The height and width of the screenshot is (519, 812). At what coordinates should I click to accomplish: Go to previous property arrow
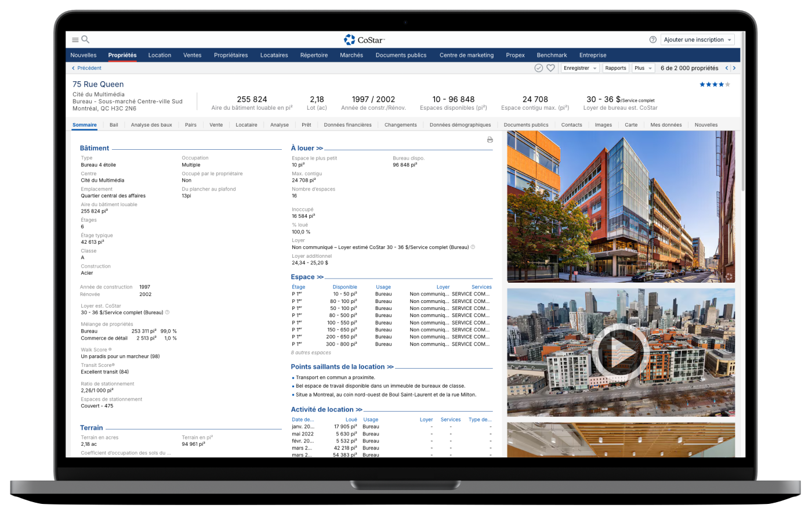tap(726, 68)
